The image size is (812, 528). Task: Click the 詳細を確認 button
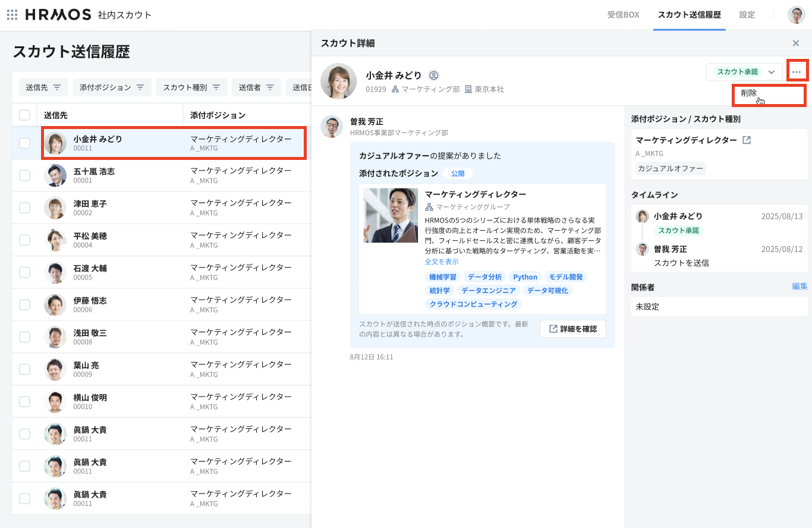[572, 329]
